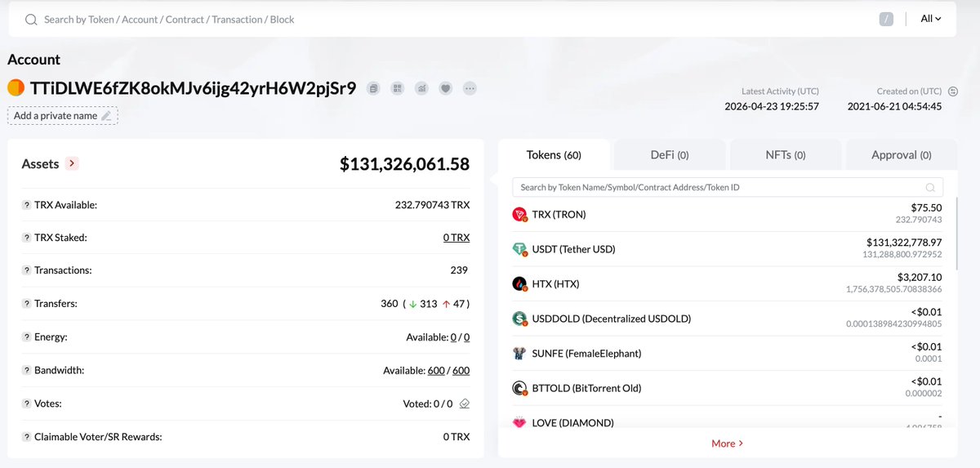Image resolution: width=980 pixels, height=468 pixels.
Task: Show the address QR code icon
Action: [x=398, y=88]
